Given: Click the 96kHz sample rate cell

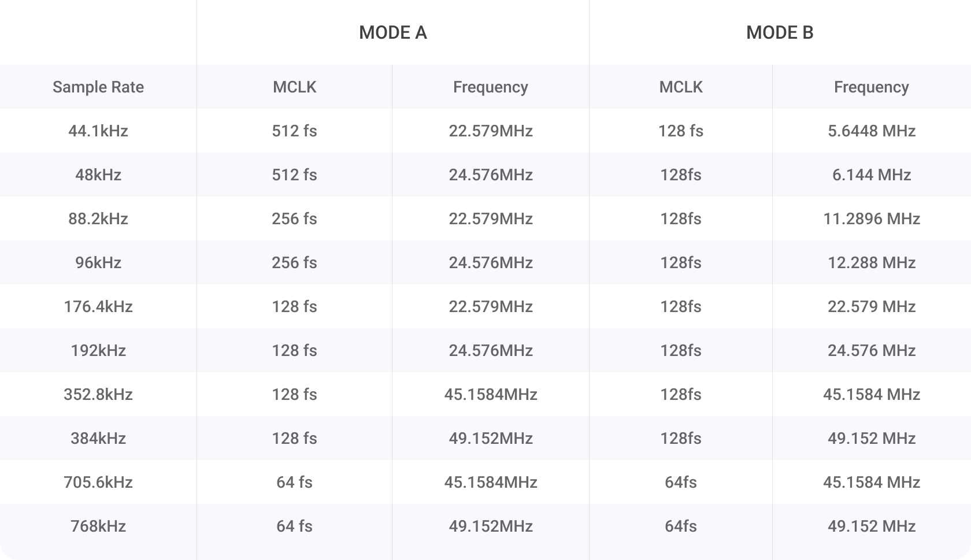Looking at the screenshot, I should coord(98,262).
